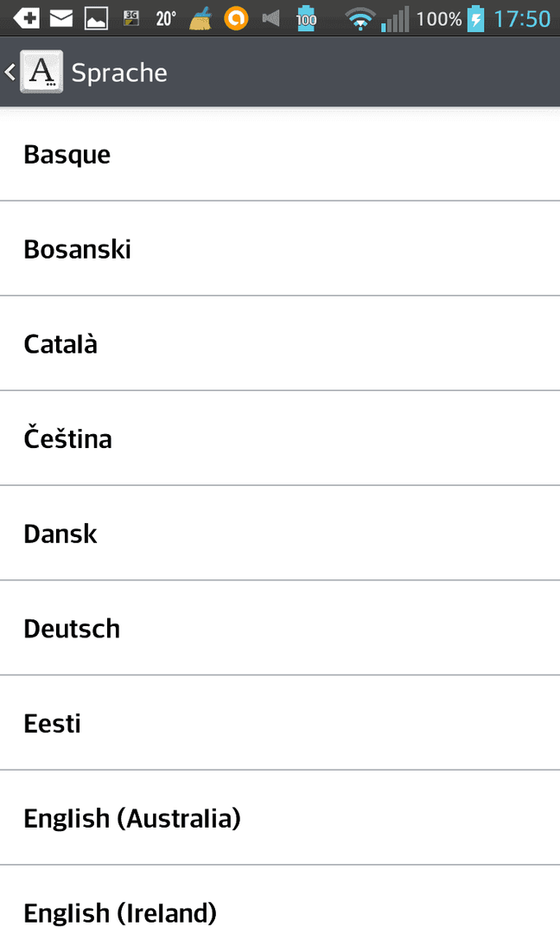Pick Čeština as language

coord(280,438)
